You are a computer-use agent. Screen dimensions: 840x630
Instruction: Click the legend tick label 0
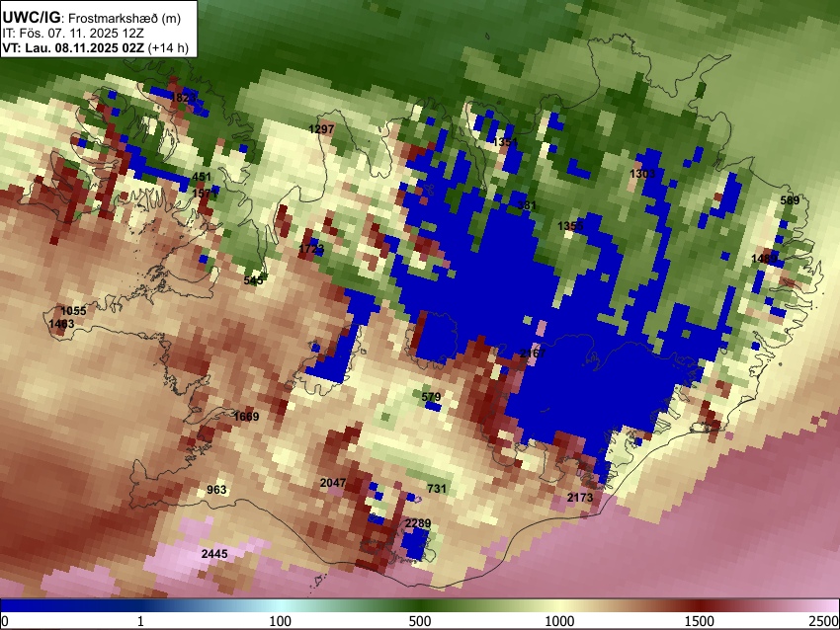(x=5, y=621)
